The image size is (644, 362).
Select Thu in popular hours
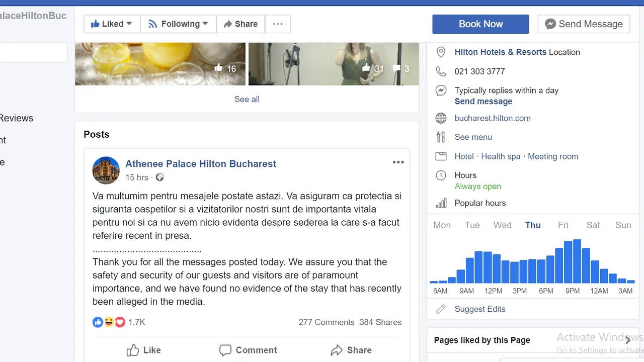(x=533, y=225)
